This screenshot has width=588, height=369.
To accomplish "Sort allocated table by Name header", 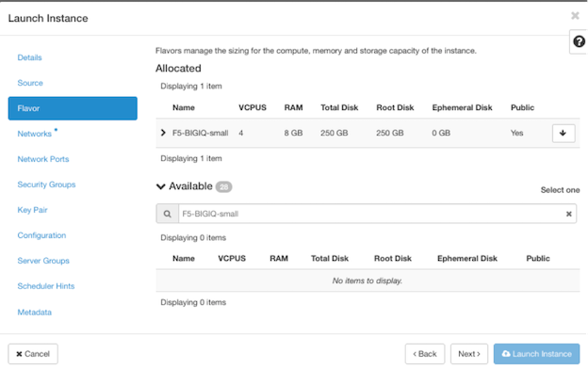I will click(x=184, y=107).
